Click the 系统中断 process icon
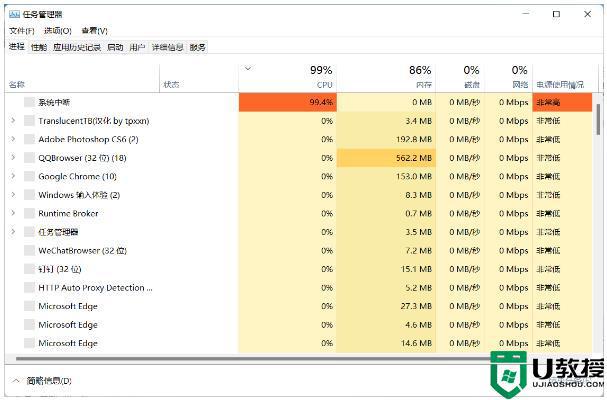This screenshot has height=400, width=607. (29, 102)
